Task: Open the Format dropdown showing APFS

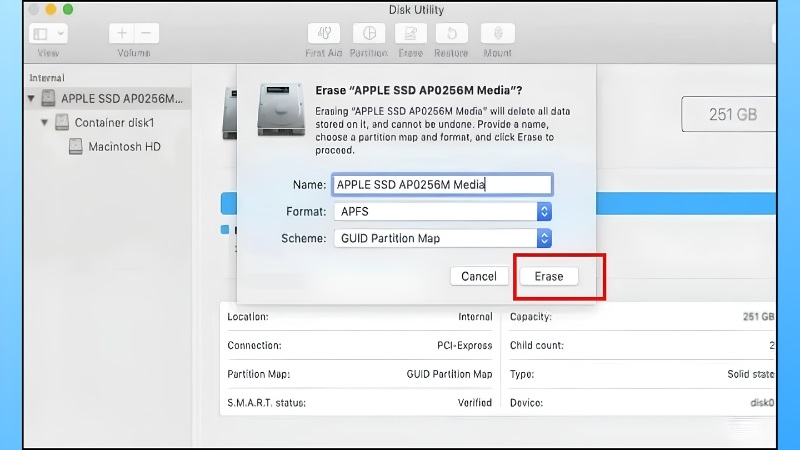Action: (442, 211)
